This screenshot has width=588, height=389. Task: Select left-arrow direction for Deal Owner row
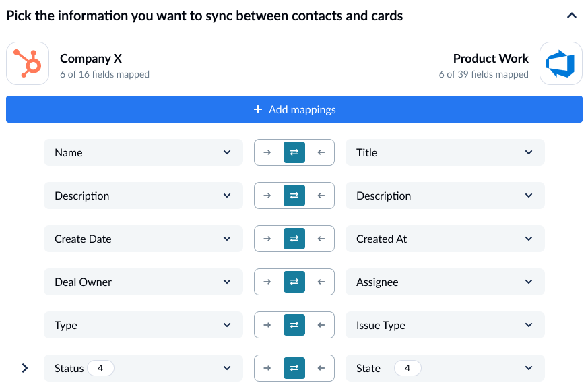coord(321,282)
